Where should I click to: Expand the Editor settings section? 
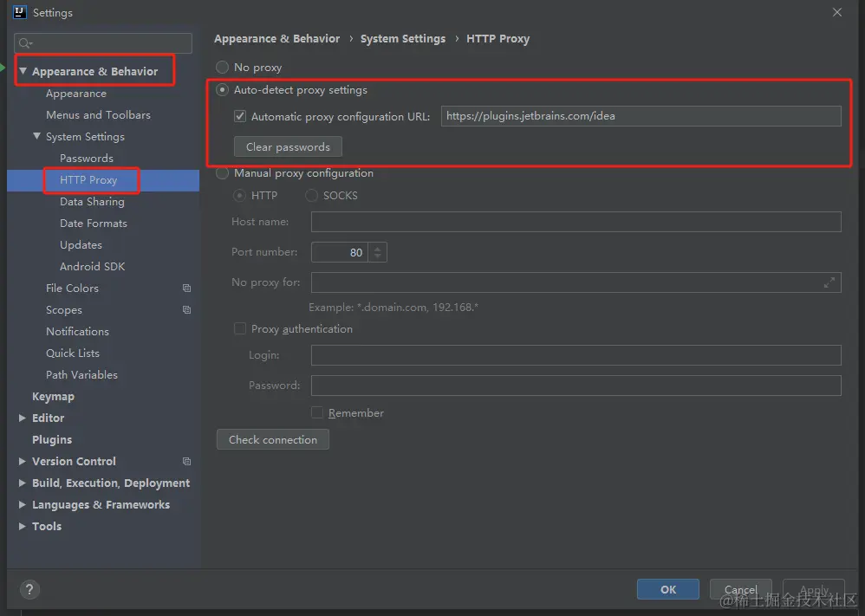(x=22, y=418)
